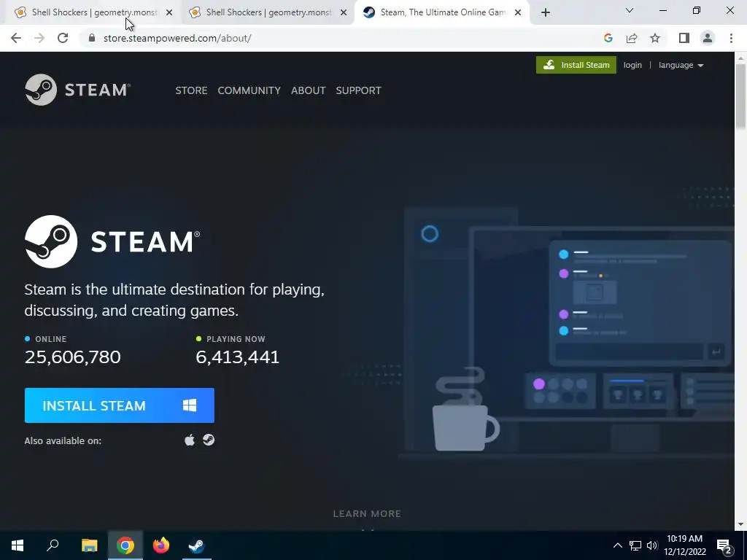
Task: Go to the ABOUT page
Action: [x=309, y=90]
